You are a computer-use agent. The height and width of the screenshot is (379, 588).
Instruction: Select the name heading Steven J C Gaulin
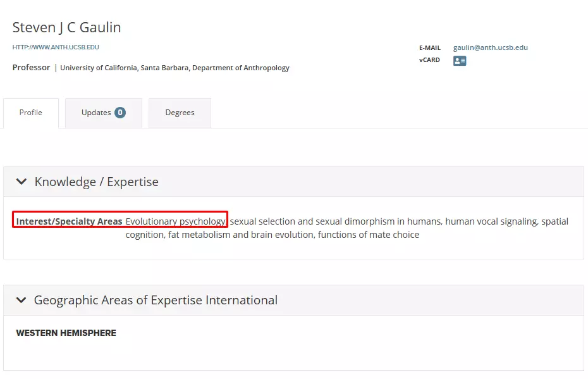[67, 27]
